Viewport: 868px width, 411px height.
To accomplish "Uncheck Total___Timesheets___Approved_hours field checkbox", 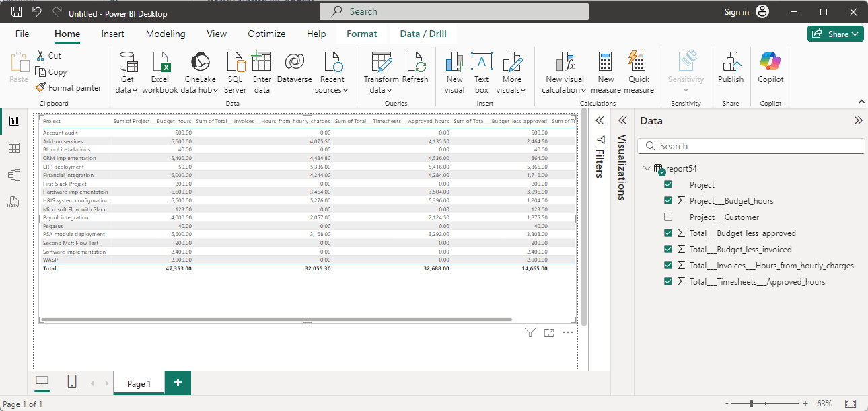I will (x=668, y=281).
